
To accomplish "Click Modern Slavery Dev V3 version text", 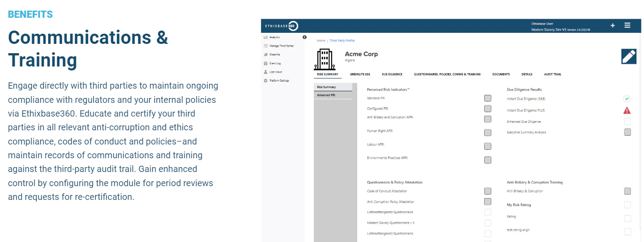I will (x=561, y=30).
